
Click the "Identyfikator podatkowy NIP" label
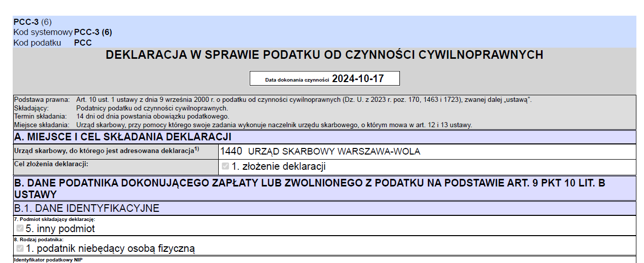[x=48, y=260]
